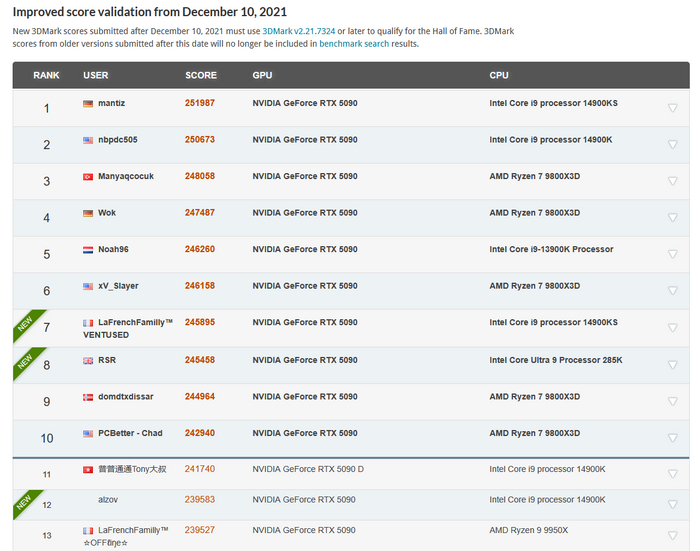This screenshot has width=700, height=551.
Task: Click the Turkish flag next to Manyaqcocuk
Action: [88, 177]
